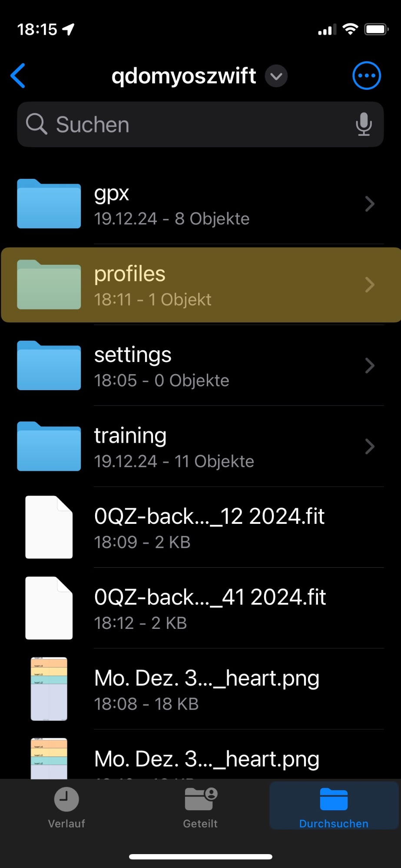The image size is (401, 868).
Task: Open the first heart.png thumbnail
Action: (x=49, y=689)
